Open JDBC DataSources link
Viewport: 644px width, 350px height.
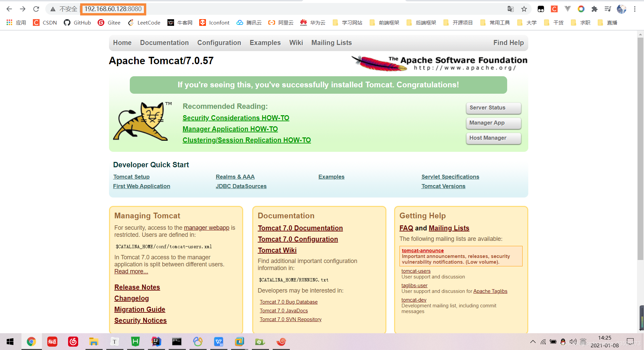pyautogui.click(x=241, y=186)
